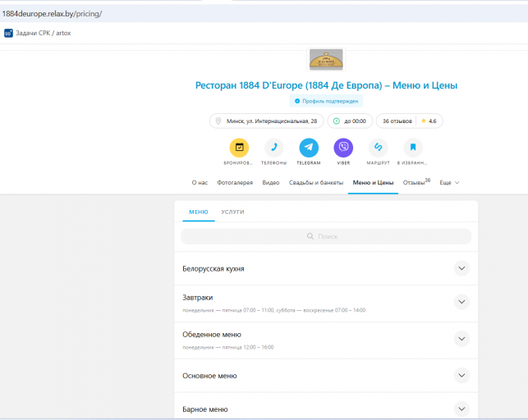Add restaurant to favorites bookmark
Viewport: 528px width, 420px height.
(413, 148)
